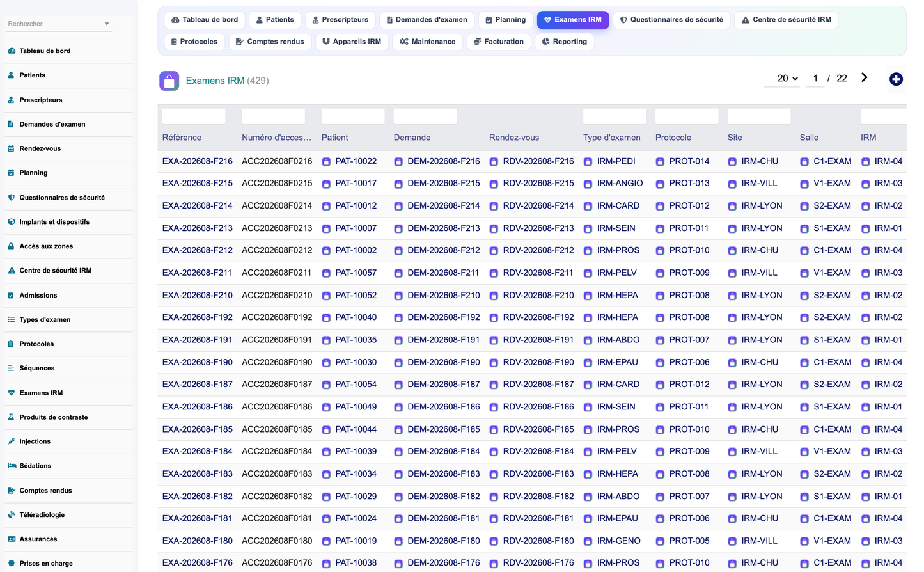Add a new exam with the plus icon
The image size is (924, 572).
896,79
